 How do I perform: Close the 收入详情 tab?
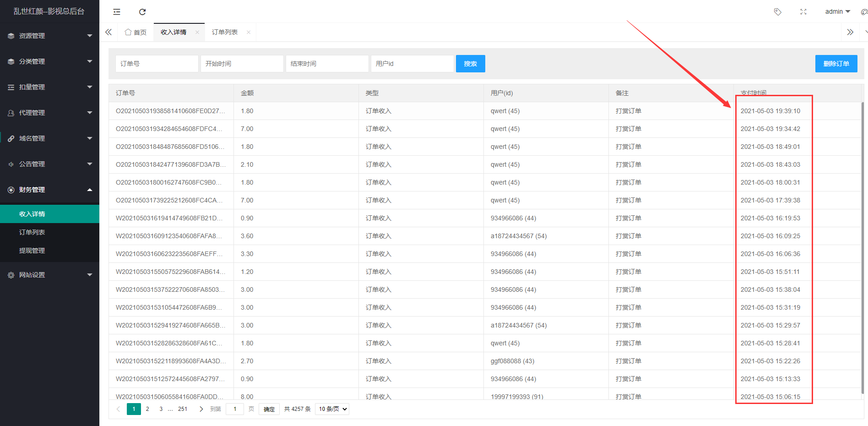[197, 32]
